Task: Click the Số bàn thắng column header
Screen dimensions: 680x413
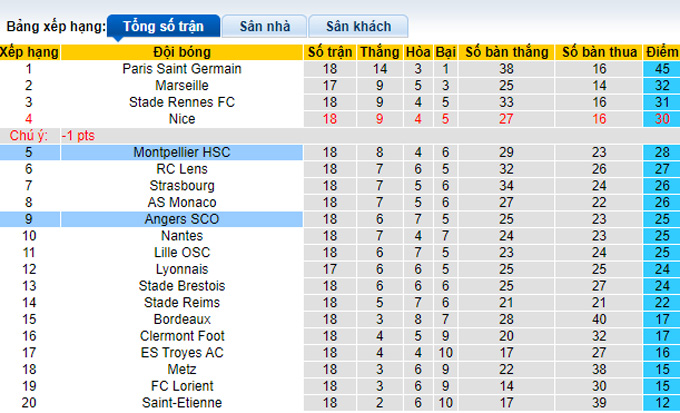Action: tap(505, 51)
